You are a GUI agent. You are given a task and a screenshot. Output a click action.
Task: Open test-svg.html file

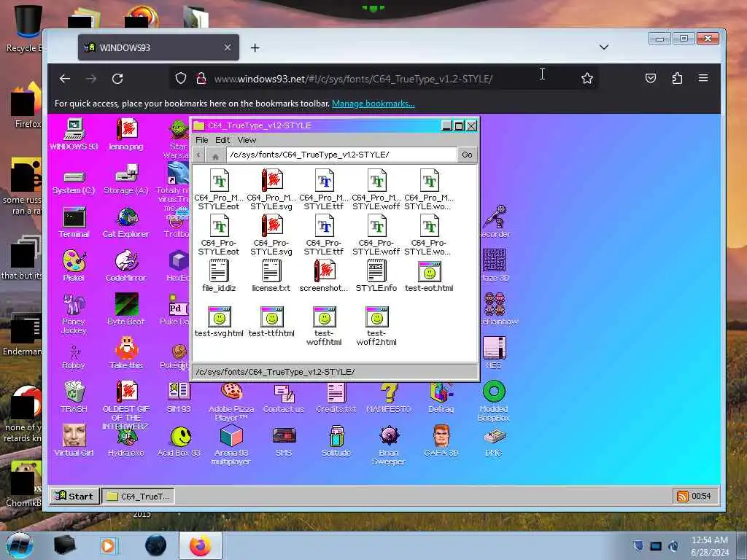point(219,322)
